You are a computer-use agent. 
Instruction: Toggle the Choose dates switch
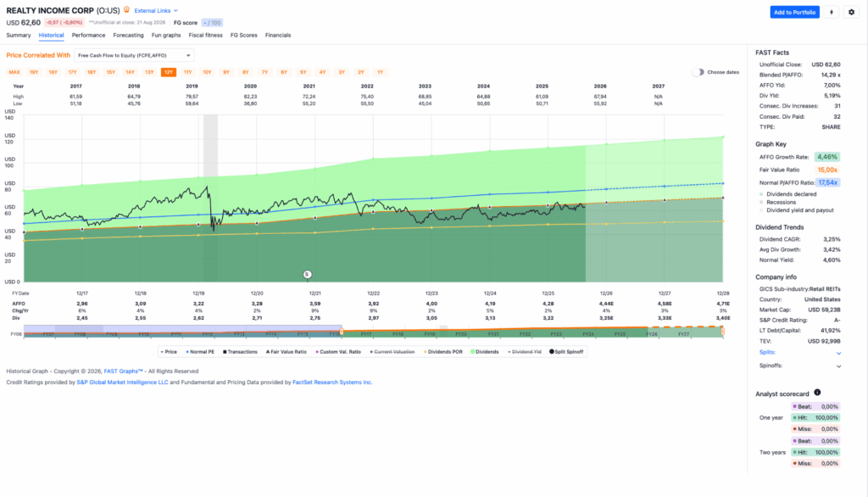point(698,72)
